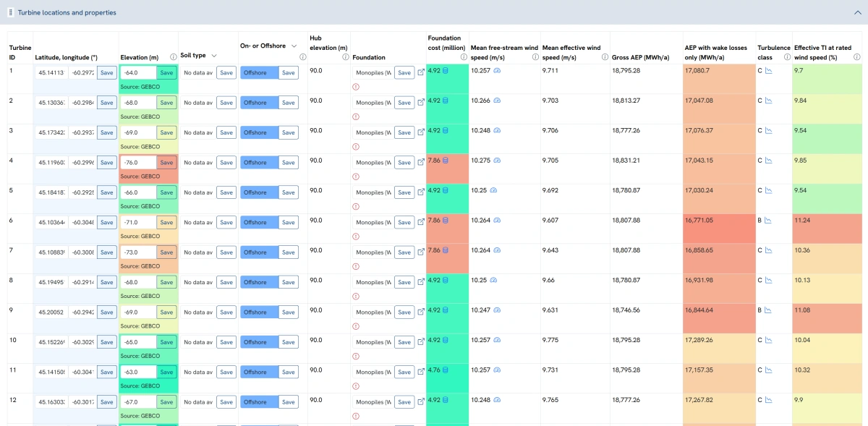This screenshot has width=868, height=426.
Task: Collapse Turbine locations and properties panel
Action: point(858,12)
